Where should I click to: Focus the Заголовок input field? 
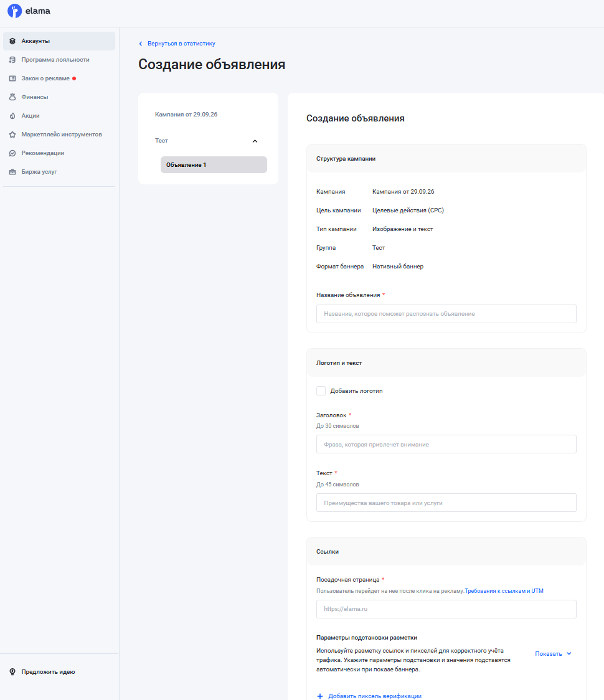(446, 444)
